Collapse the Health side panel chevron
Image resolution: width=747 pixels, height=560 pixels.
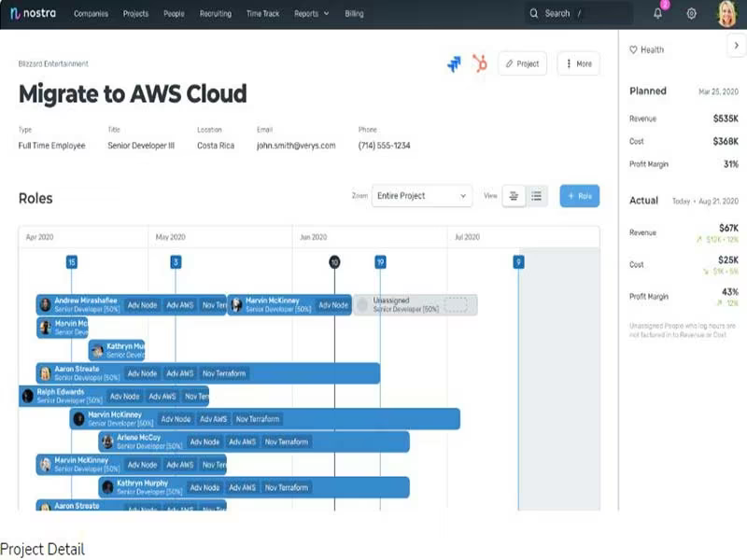737,45
